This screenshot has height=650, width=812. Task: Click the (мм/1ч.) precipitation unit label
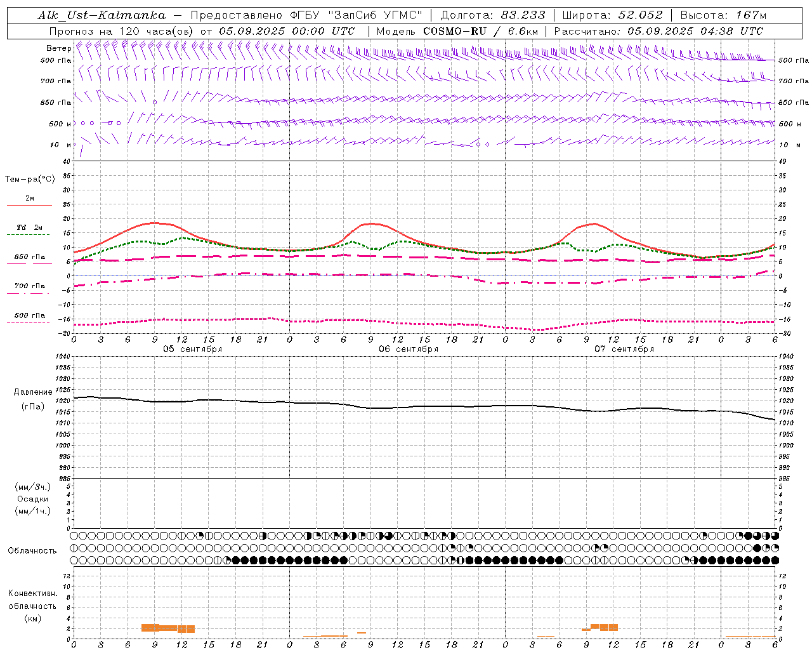(x=33, y=511)
